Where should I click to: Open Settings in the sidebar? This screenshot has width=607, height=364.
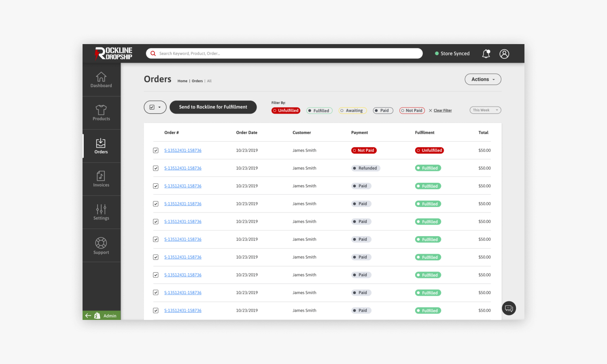point(101,212)
